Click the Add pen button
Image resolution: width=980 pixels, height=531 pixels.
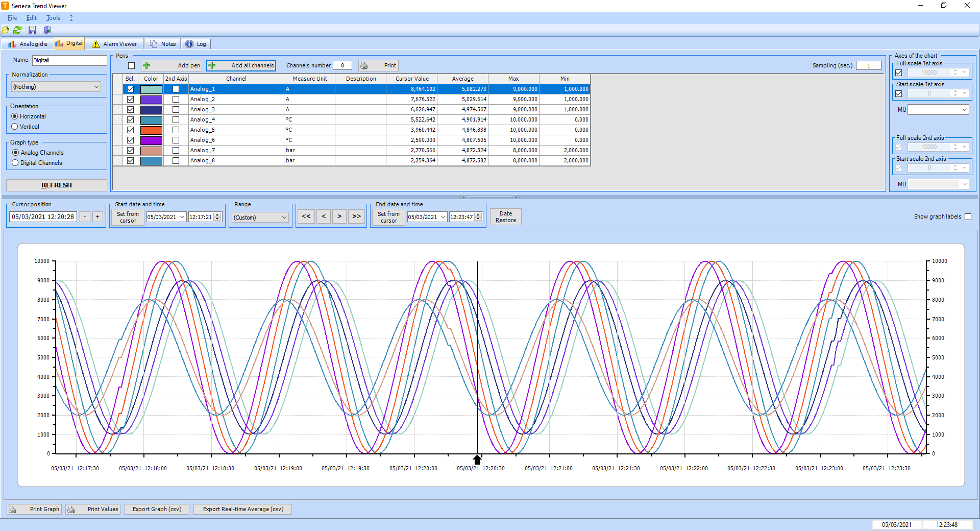tap(171, 65)
